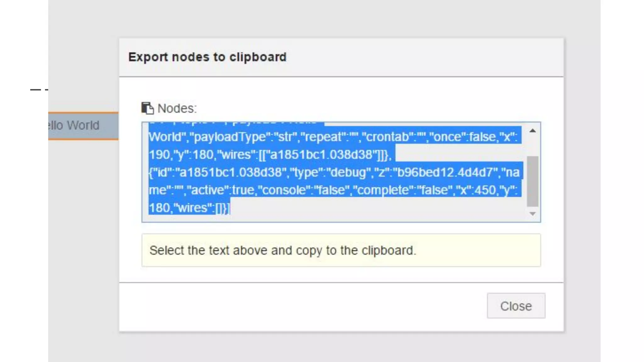Click the Nodes text area scrollbar thumb
The width and height of the screenshot is (644, 362).
(532, 181)
